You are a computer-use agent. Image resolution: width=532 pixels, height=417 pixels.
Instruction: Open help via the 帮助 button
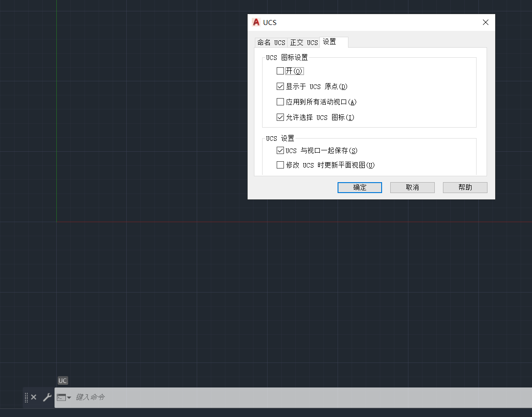coord(465,188)
